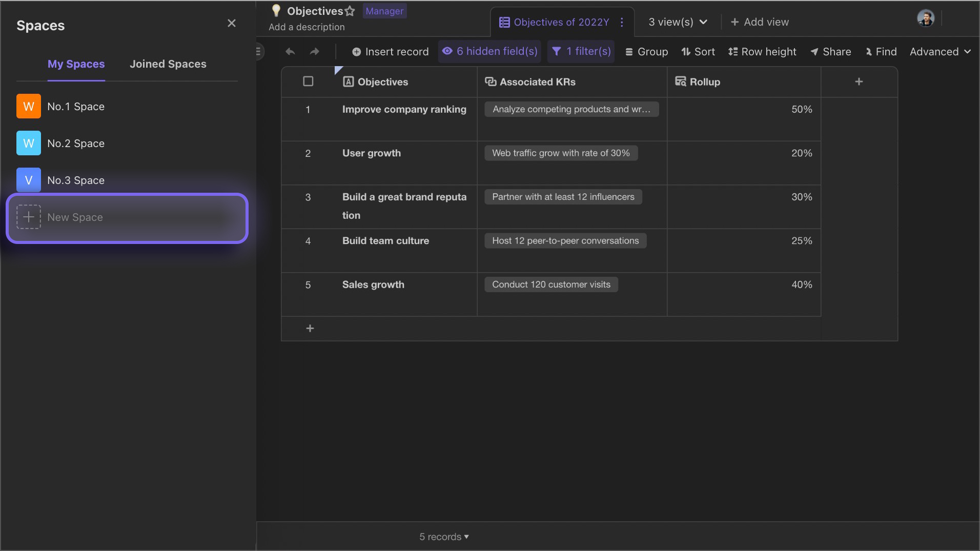
Task: Click the Objectives column header
Action: coord(405,82)
